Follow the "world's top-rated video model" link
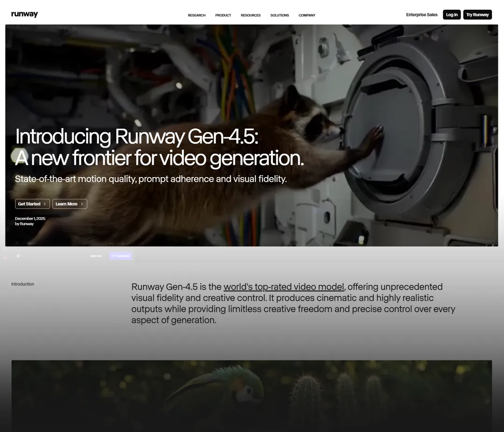 [x=284, y=287]
